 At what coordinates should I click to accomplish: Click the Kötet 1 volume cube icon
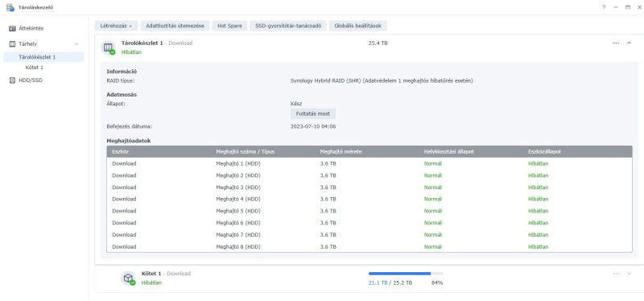coord(128,278)
